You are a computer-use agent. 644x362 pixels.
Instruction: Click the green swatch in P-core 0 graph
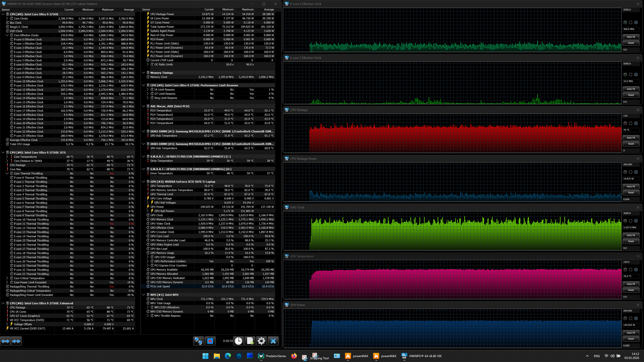coord(625,23)
